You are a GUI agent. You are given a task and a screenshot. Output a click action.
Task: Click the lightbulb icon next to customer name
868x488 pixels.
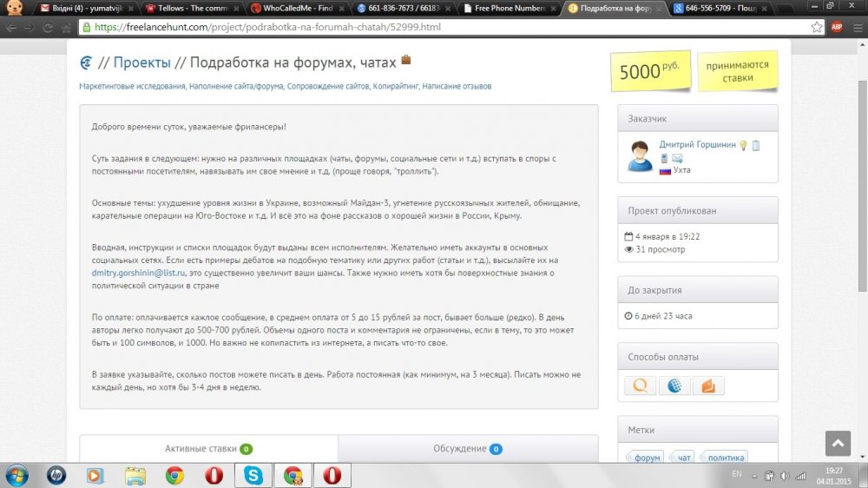pos(744,145)
